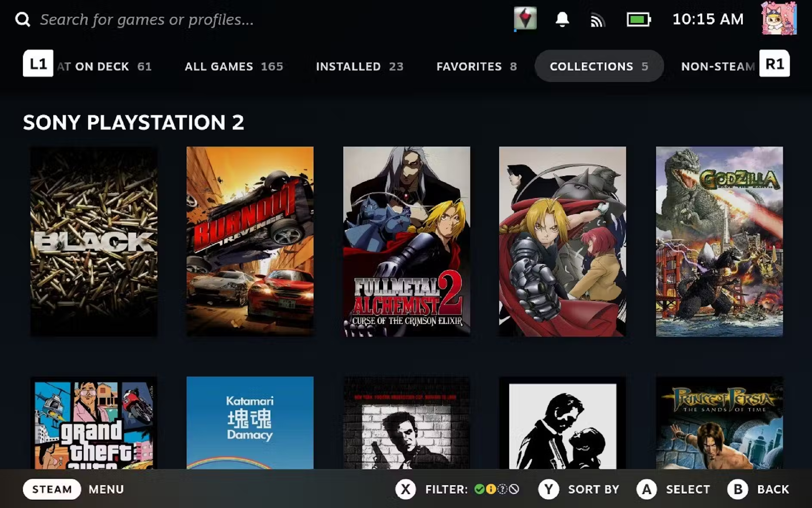Open Prince of Persia Sands of Time cover
This screenshot has height=508, width=812.
click(719, 423)
